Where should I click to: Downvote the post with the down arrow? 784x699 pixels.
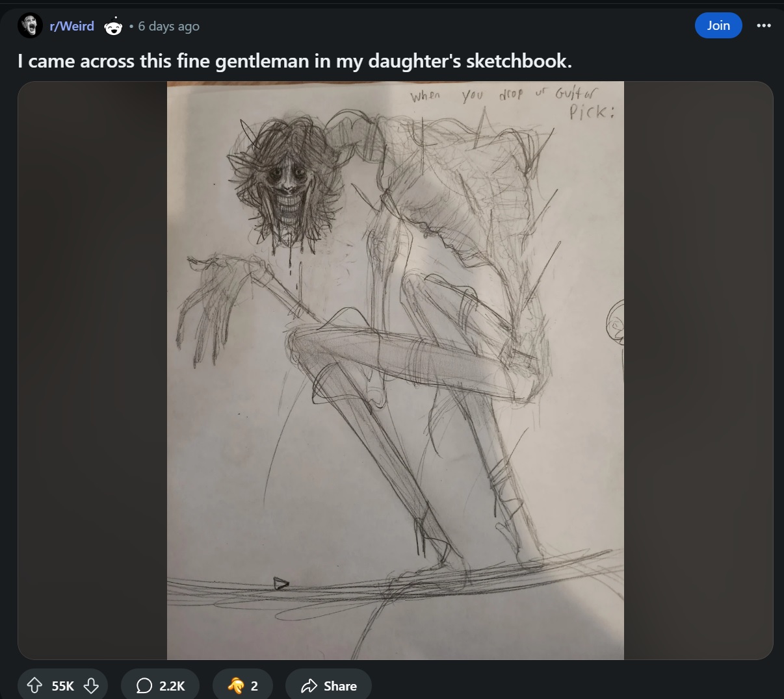(x=91, y=685)
